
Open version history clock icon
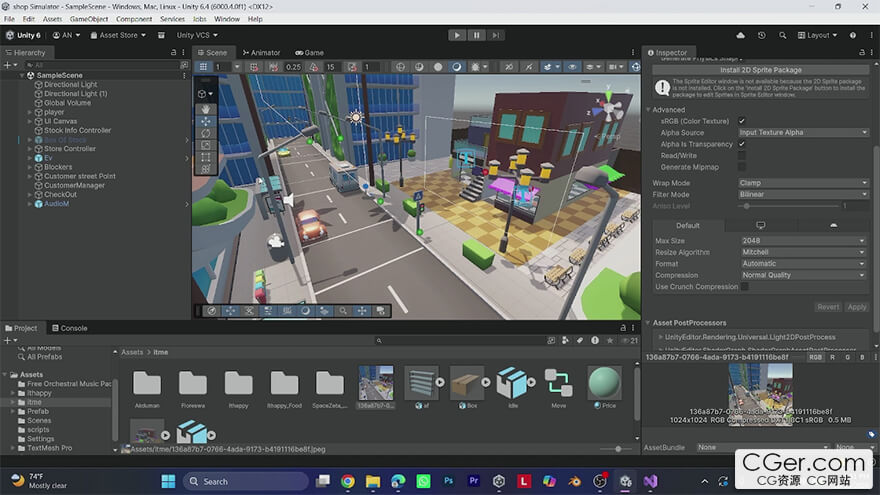point(762,35)
